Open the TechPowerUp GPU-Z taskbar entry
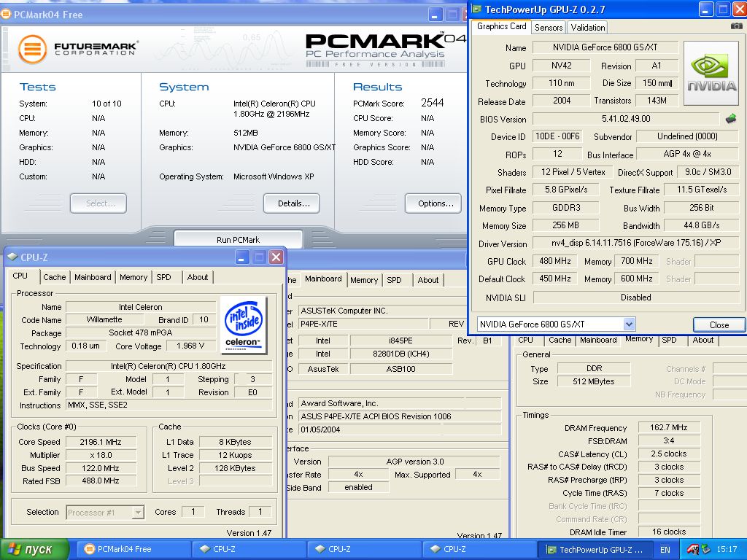 point(595,550)
